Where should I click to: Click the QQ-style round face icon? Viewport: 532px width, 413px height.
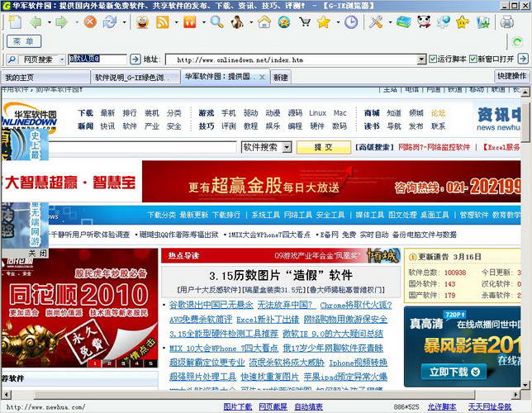284,22
